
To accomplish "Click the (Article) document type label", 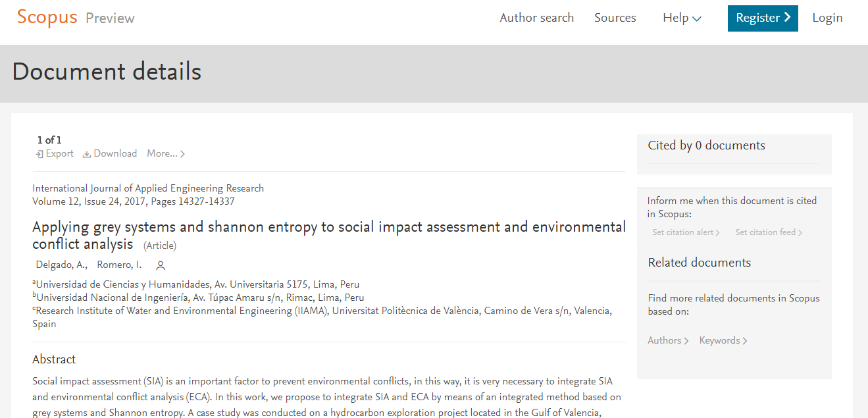I will click(x=160, y=246).
